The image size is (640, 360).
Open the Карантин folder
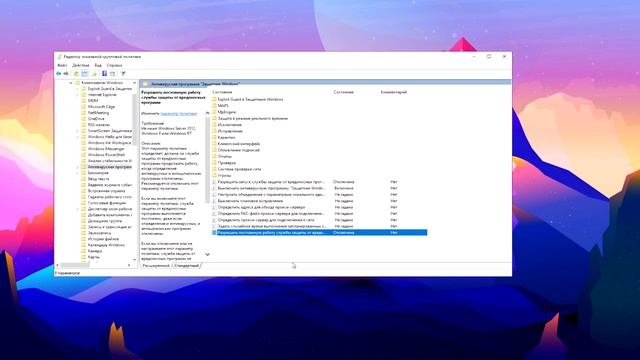point(224,137)
